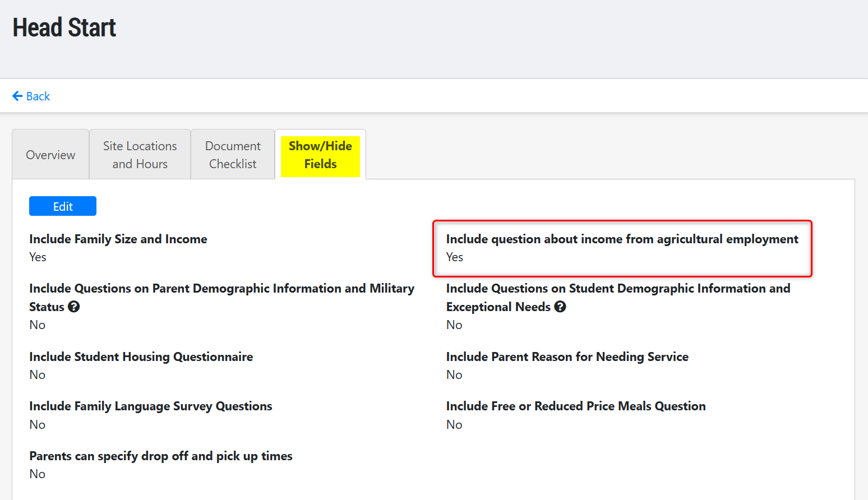Click the No value under Parent Reason for Needing Service
Screen dimensions: 868x500
click(454, 374)
